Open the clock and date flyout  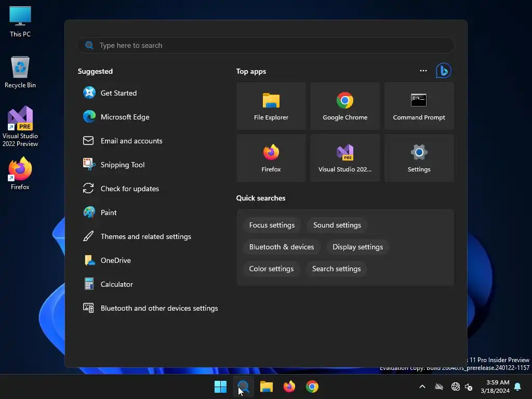click(x=495, y=387)
